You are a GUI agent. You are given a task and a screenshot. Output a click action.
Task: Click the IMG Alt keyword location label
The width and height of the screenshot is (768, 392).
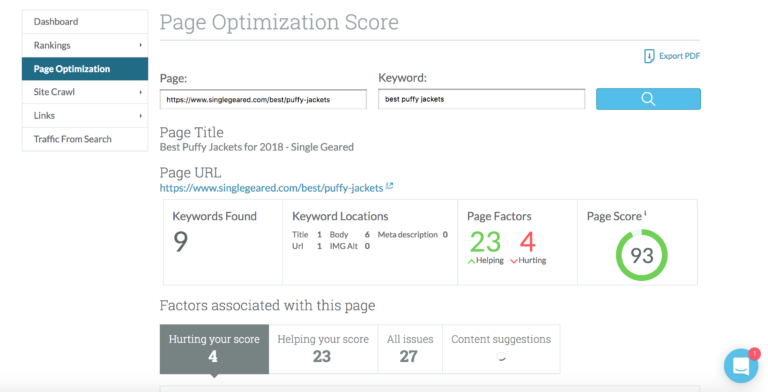click(344, 246)
